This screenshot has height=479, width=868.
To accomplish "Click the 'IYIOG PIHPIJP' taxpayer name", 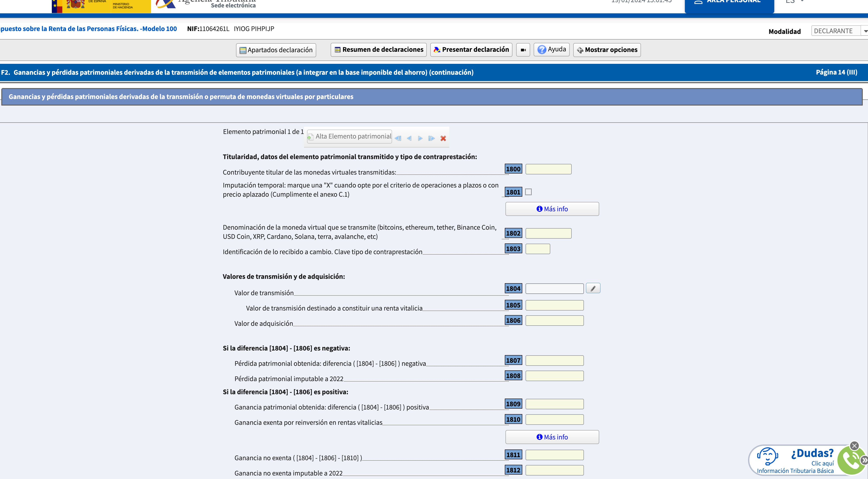I will [x=254, y=29].
